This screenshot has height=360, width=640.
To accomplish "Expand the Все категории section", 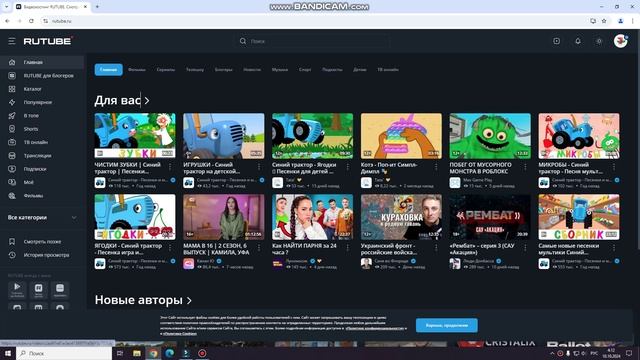I will [x=42, y=218].
